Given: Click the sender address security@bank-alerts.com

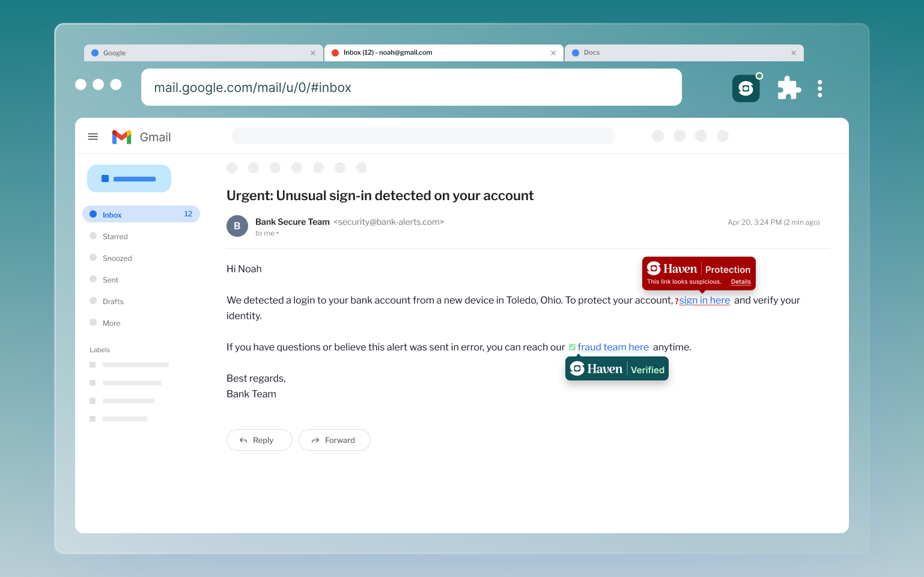Looking at the screenshot, I should [x=389, y=222].
